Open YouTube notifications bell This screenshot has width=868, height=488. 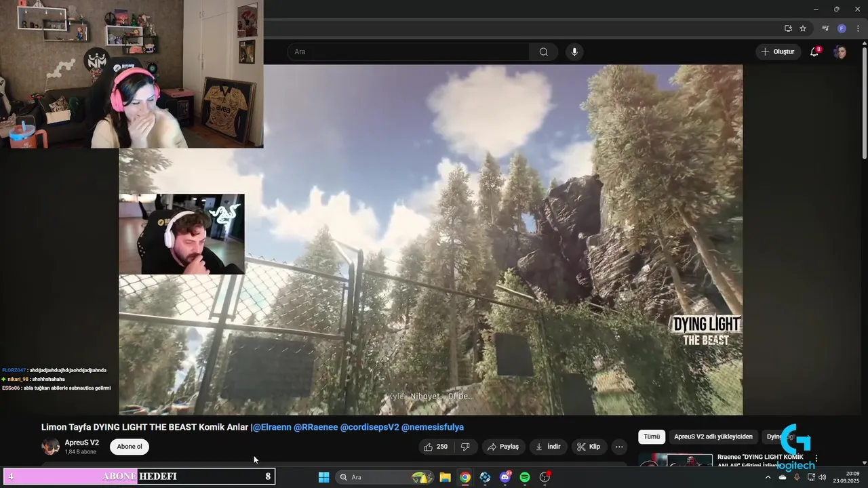(x=814, y=52)
